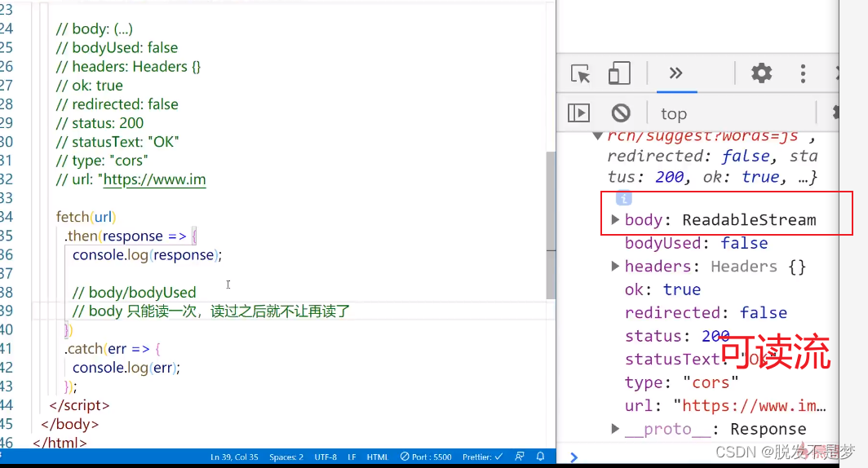868x468 pixels.
Task: Open feedback icon in status bar
Action: (x=519, y=457)
